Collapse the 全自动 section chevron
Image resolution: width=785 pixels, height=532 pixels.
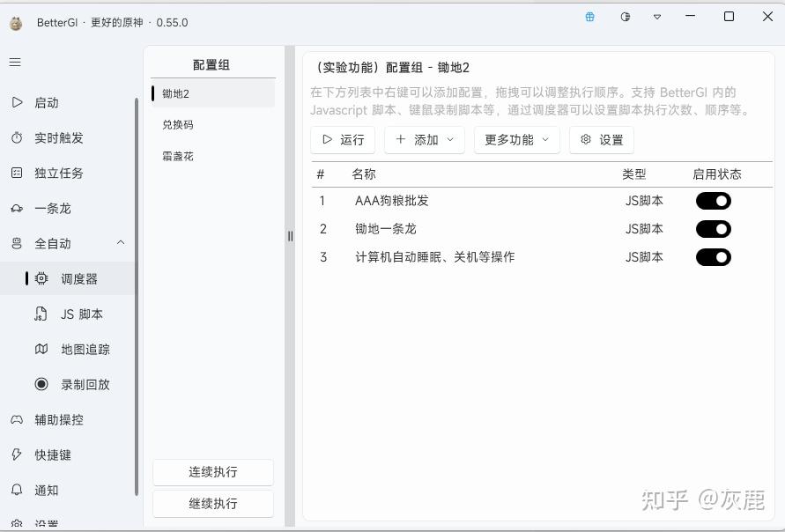point(121,243)
